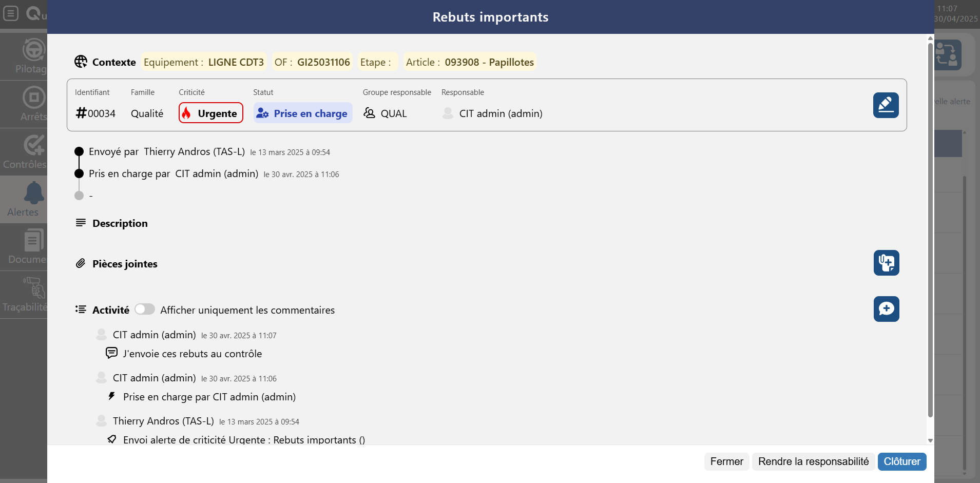Click the add attachment icon button
980x483 pixels.
[x=886, y=263]
